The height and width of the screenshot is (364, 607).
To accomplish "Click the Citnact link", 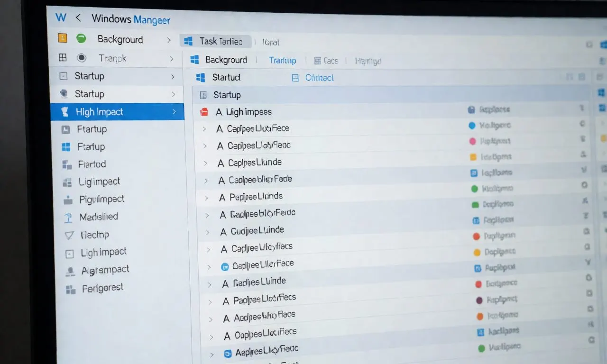I will [x=320, y=78].
